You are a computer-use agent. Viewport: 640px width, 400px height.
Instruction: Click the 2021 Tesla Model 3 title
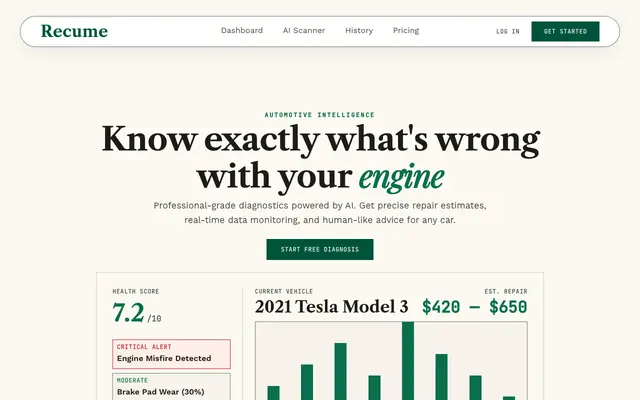coord(331,307)
